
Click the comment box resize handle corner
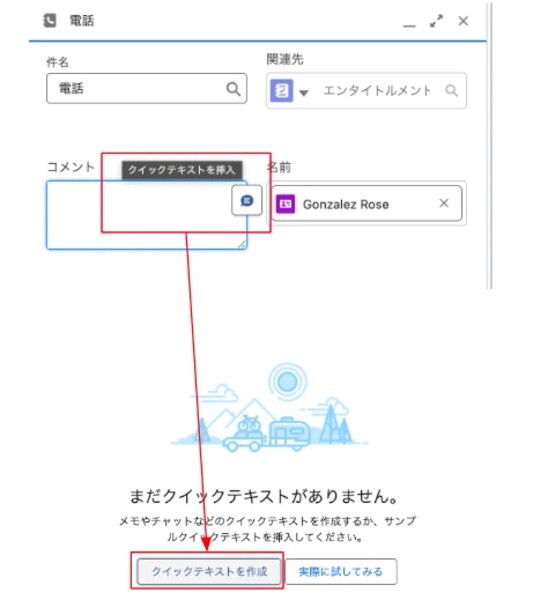[x=242, y=245]
